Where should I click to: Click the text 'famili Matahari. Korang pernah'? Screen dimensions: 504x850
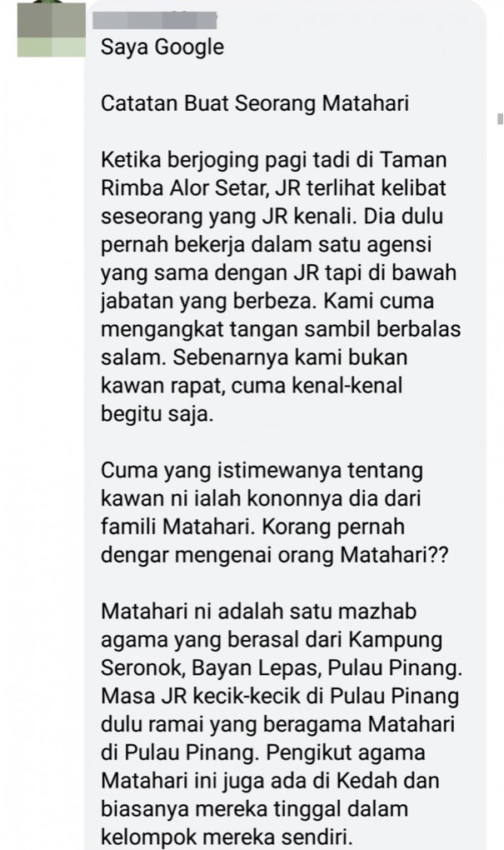[x=252, y=527]
